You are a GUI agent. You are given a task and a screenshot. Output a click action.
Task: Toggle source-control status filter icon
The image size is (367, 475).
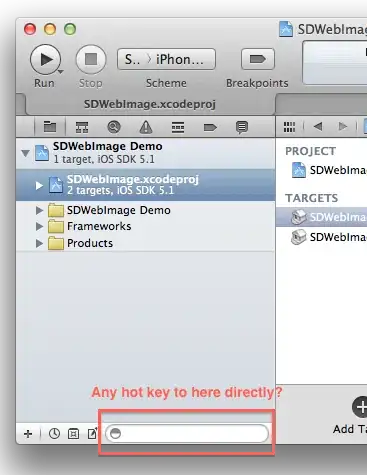[73, 434]
